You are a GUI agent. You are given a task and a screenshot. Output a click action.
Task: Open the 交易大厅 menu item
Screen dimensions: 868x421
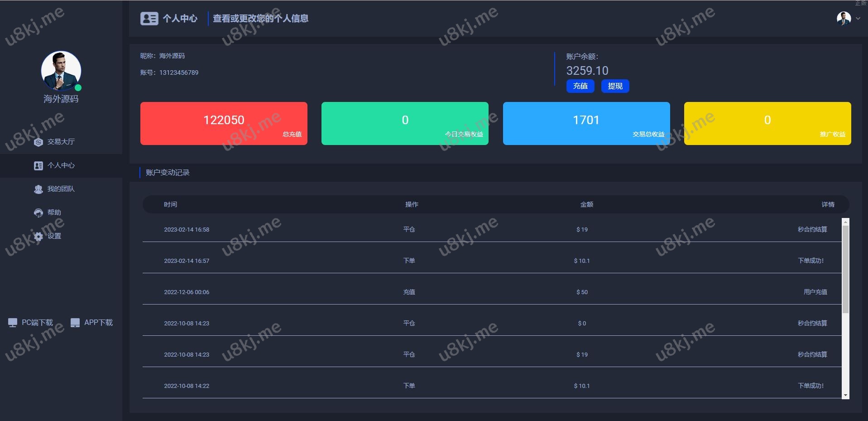(x=61, y=142)
